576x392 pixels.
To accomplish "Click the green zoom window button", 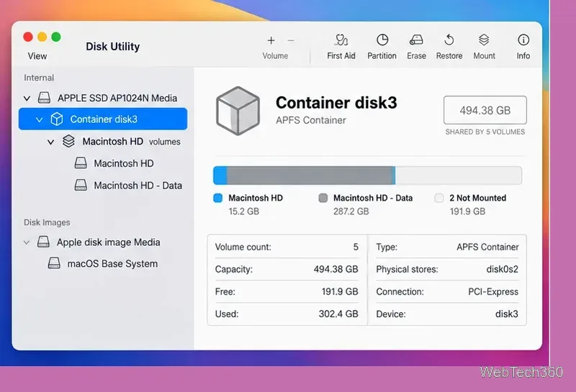I will 56,37.
